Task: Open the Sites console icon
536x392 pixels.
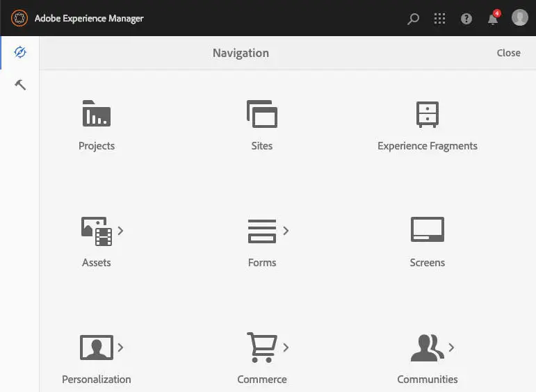Action: [261, 114]
